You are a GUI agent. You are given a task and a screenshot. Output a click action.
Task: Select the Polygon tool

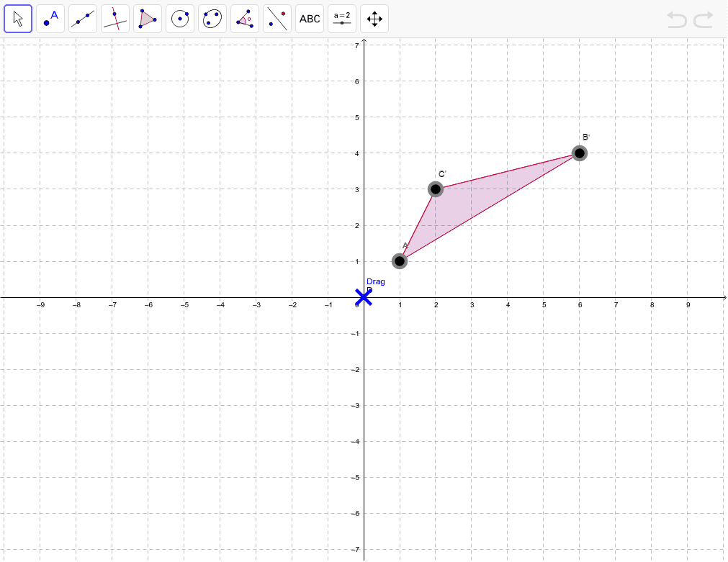pyautogui.click(x=148, y=19)
